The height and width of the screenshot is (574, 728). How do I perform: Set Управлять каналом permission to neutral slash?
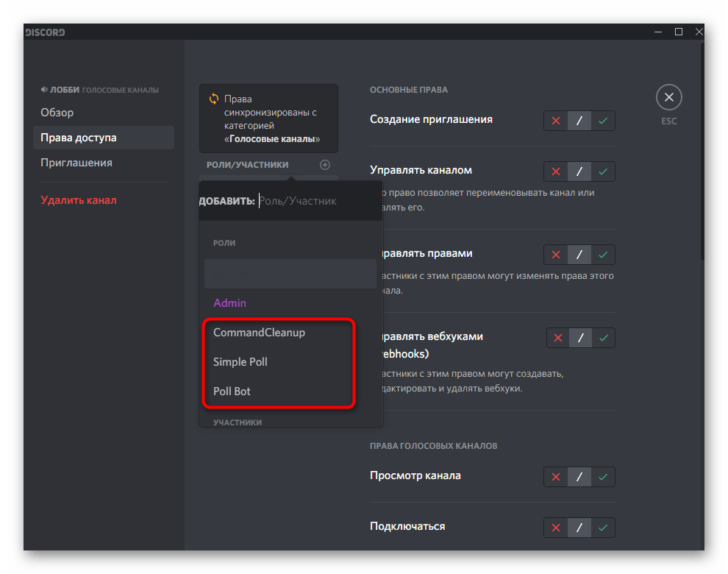(x=579, y=171)
